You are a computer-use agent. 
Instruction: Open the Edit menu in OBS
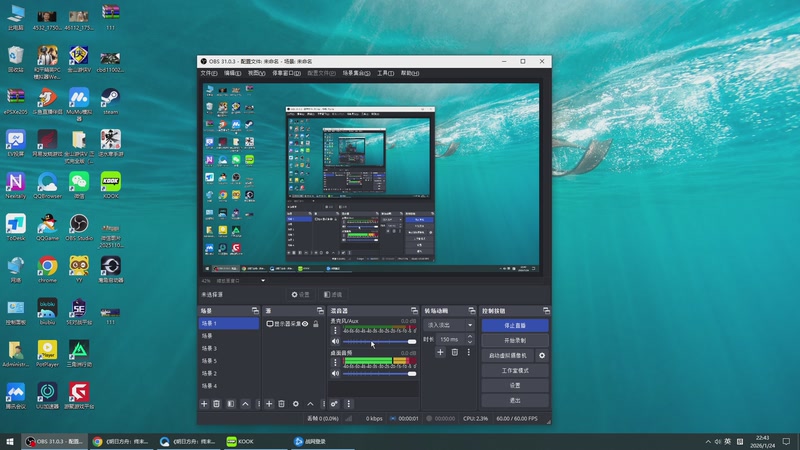point(232,73)
